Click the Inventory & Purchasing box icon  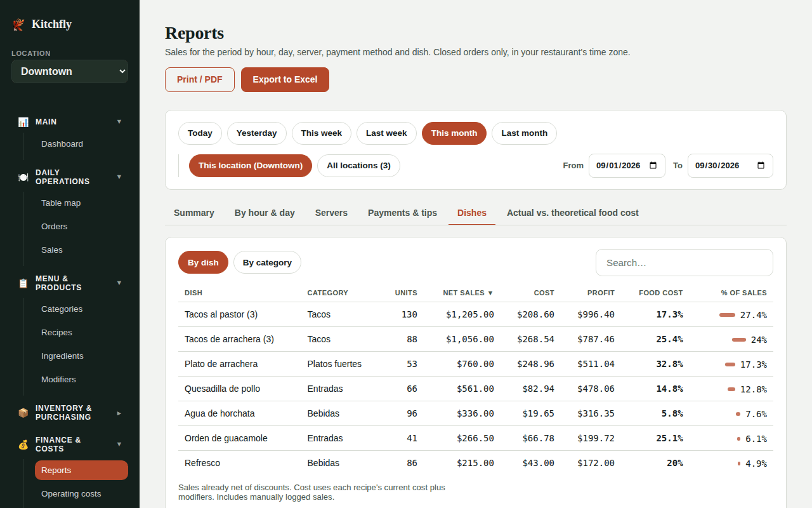click(23, 413)
